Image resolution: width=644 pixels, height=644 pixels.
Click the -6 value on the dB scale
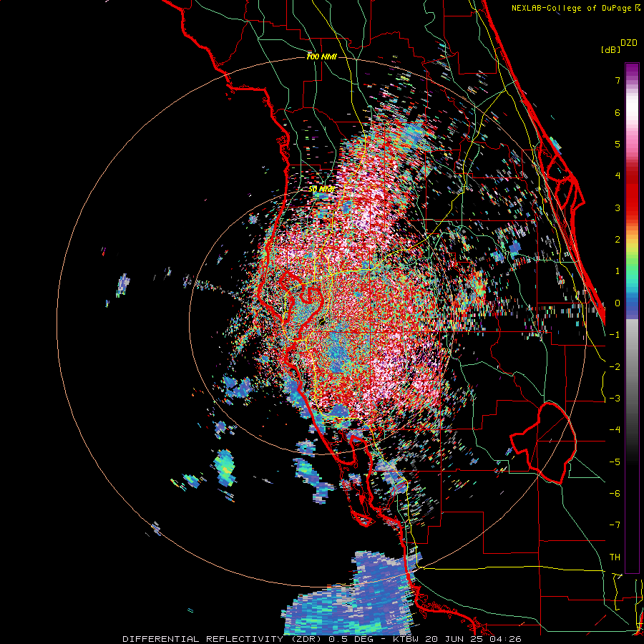[x=615, y=493]
